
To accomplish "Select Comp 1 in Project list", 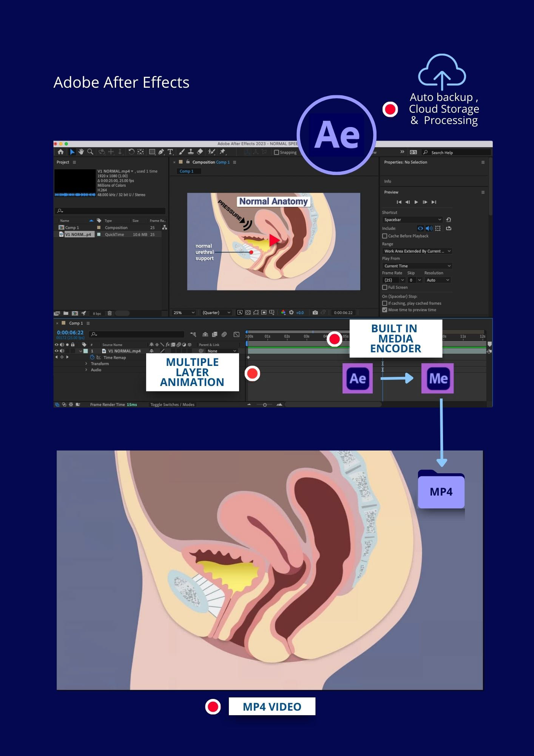I will [x=72, y=228].
